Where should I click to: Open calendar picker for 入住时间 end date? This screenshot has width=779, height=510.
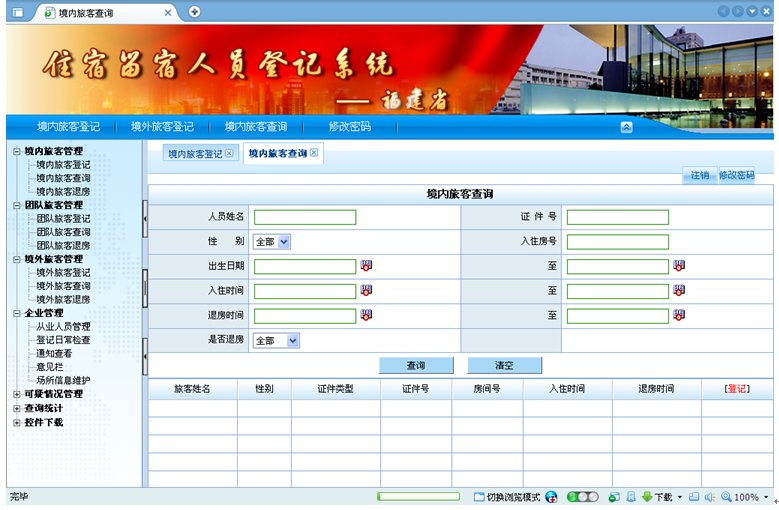tap(679, 290)
